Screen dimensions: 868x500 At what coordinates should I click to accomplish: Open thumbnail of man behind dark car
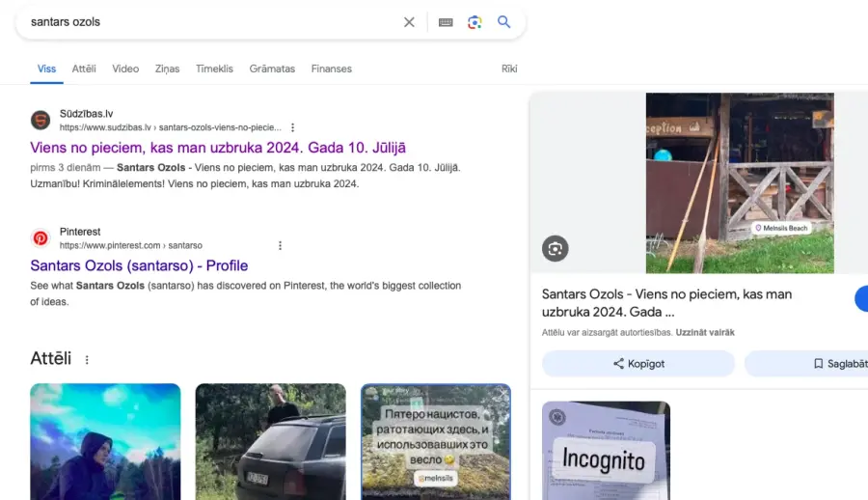tap(271, 442)
